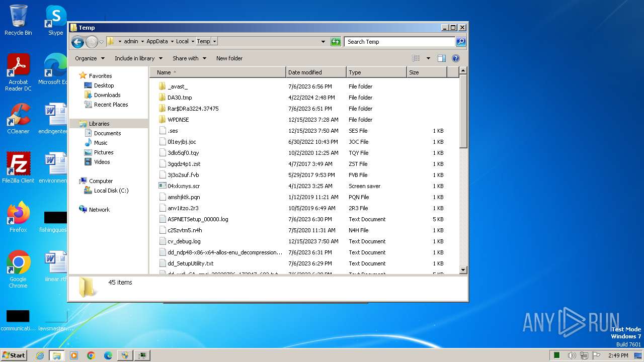
Task: Click Windows Media Player taskbar icon
Action: (x=74, y=355)
